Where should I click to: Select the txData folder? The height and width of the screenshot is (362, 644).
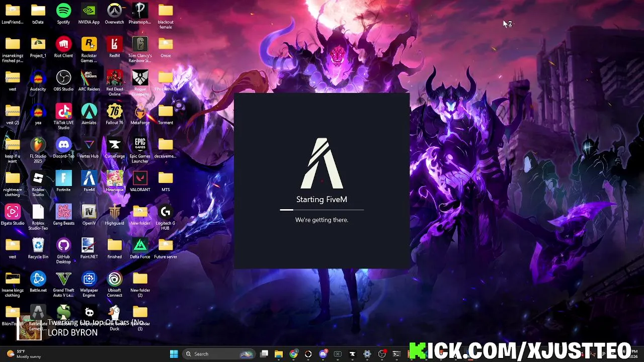click(38, 14)
